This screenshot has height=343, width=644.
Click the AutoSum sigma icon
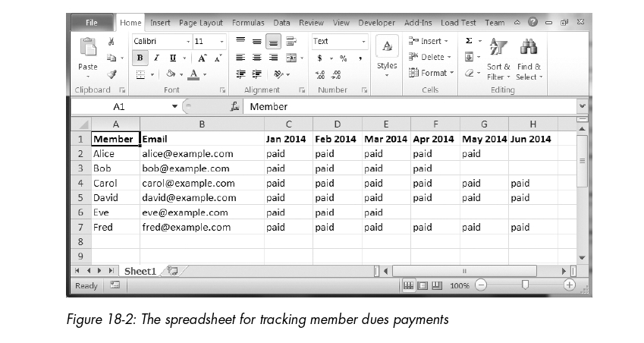click(469, 41)
